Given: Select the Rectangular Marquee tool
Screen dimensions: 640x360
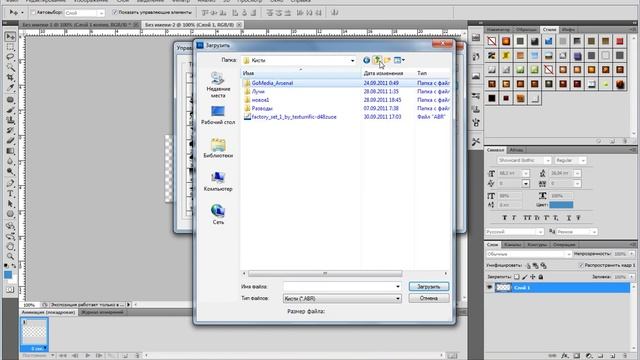Looking at the screenshot, I should tap(10, 47).
